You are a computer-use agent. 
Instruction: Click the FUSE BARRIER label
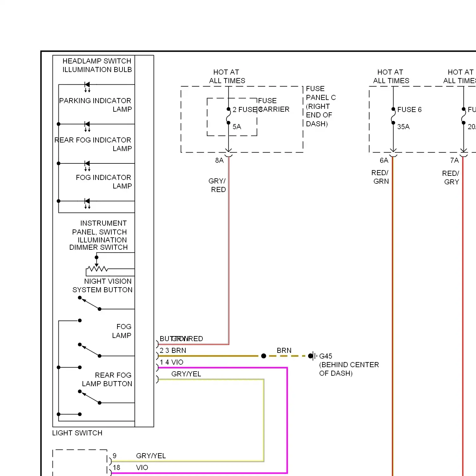274,105
